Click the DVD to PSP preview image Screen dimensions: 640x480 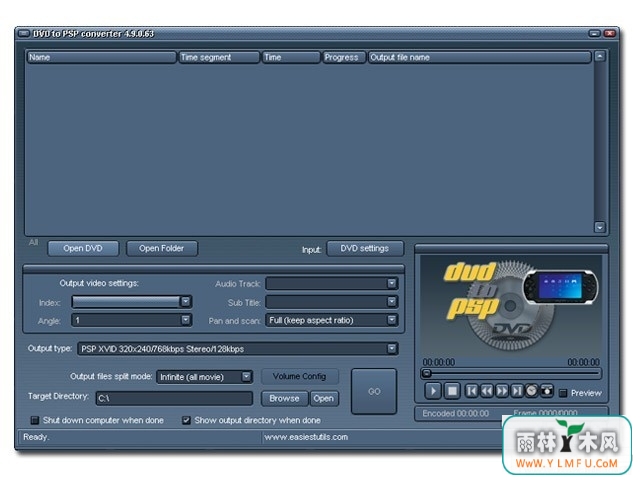[x=511, y=306]
